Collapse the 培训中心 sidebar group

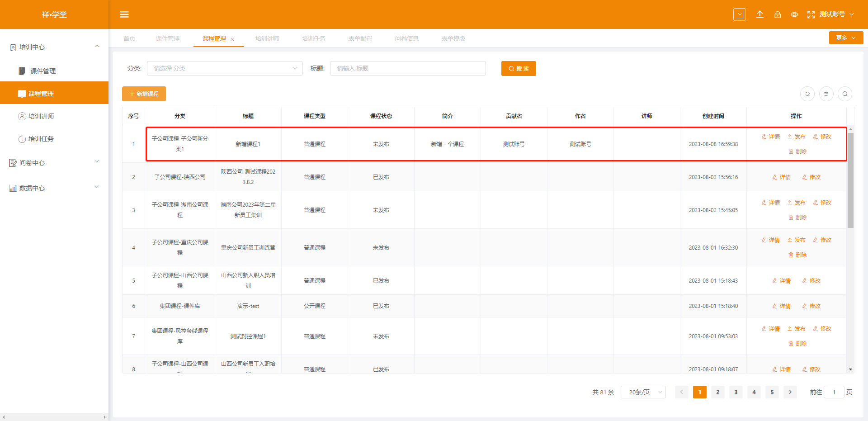(54, 47)
